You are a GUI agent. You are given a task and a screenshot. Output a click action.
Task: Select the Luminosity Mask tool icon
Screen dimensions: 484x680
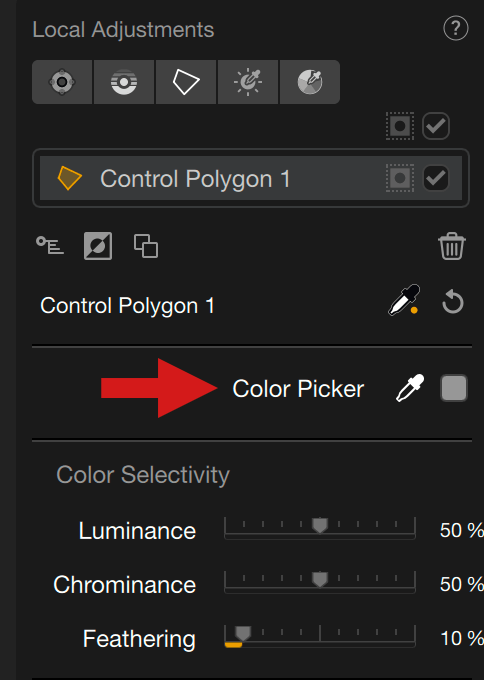pyautogui.click(x=248, y=82)
